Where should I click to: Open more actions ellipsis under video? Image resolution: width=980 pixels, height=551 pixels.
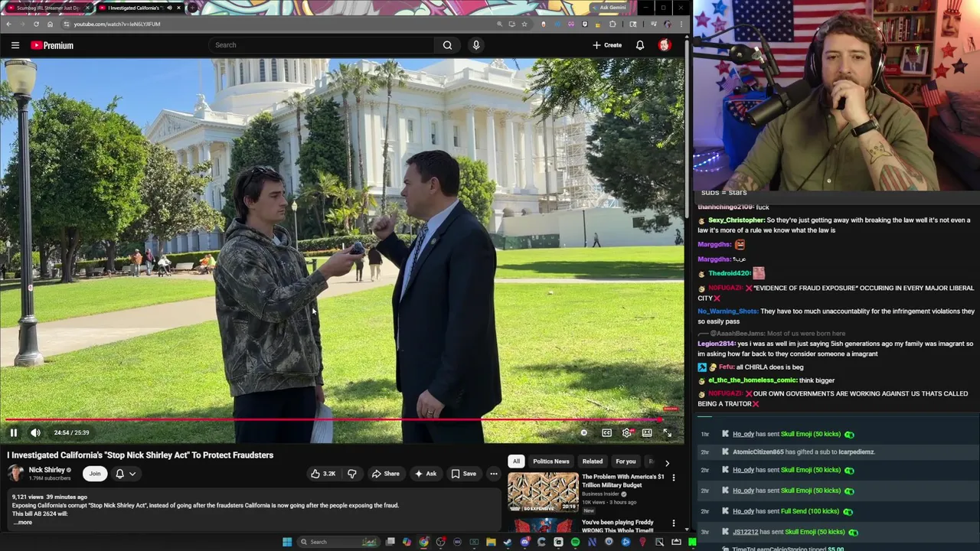494,474
